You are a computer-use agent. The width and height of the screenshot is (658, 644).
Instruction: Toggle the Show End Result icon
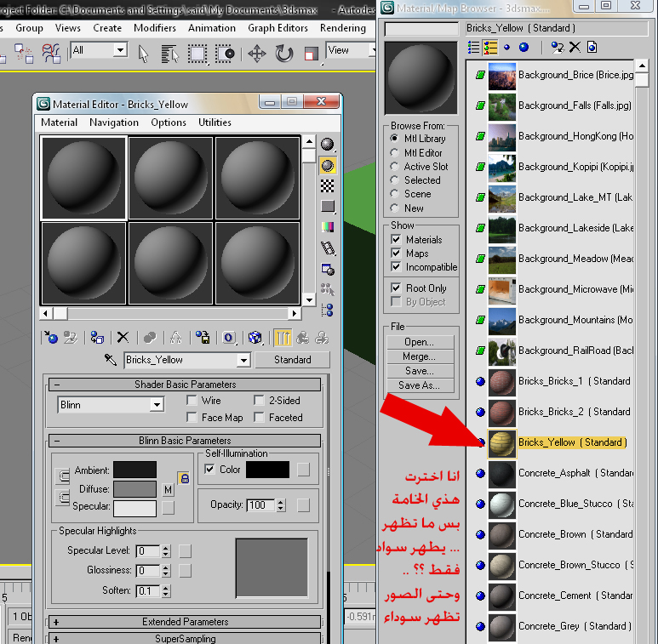click(283, 338)
